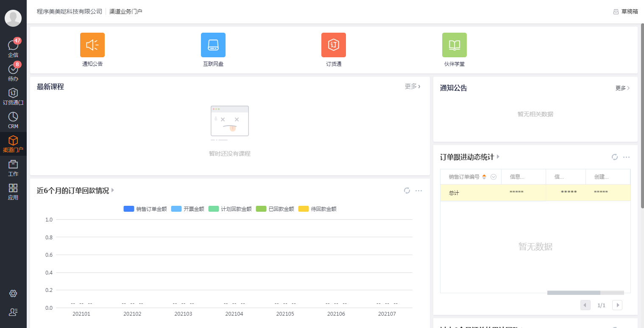The height and width of the screenshot is (328, 644).
Task: Open 销售订单编号 column dropdown
Action: pos(493,177)
